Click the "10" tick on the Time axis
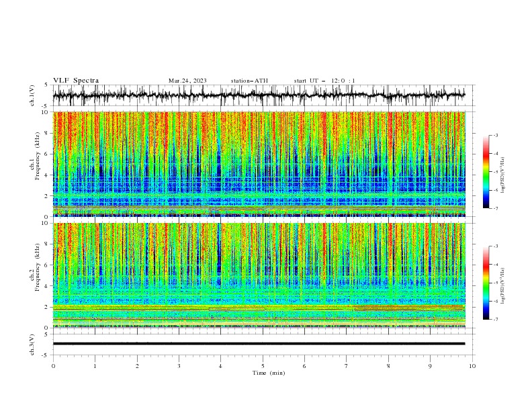Viewport: 532px width, 411px height. [x=472, y=366]
